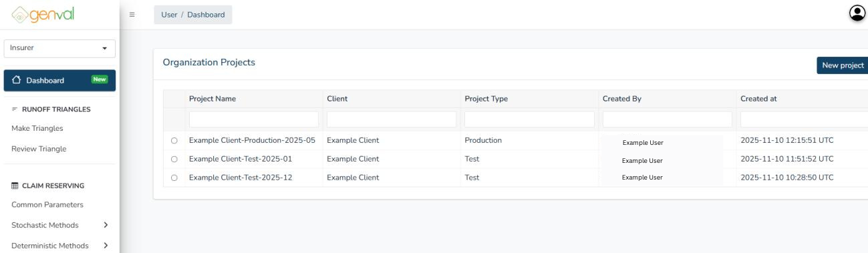Viewport: 868px width, 253px height.
Task: Select the Example Client-Production-2025-05 radio button
Action: coord(174,141)
